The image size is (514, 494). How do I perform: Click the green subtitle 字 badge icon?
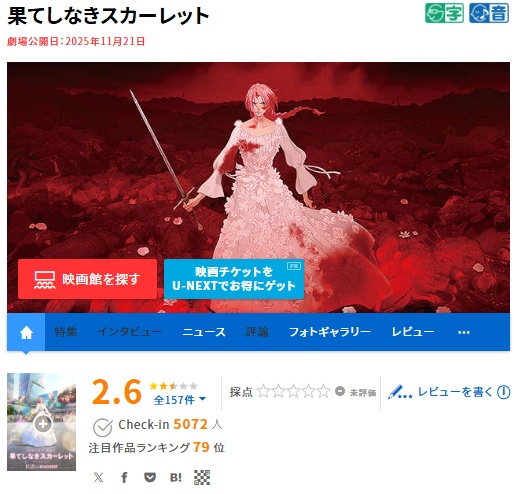(444, 13)
